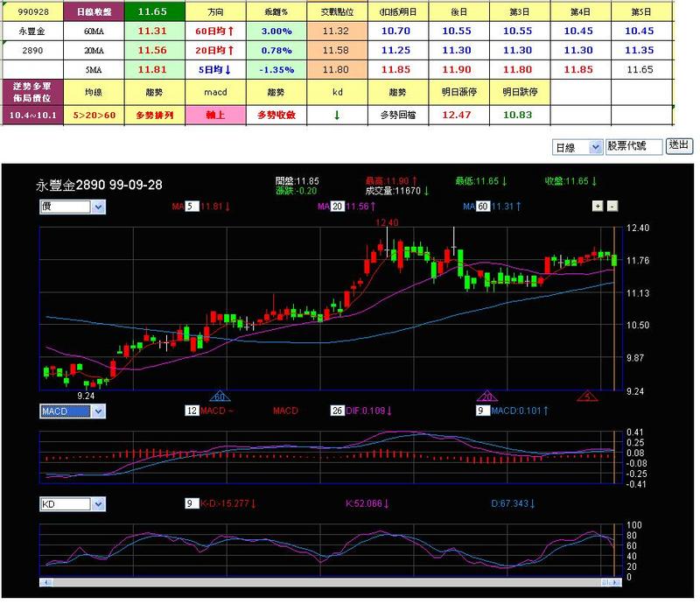Click the MACD 12 parameter box
The image size is (700, 604).
192,411
